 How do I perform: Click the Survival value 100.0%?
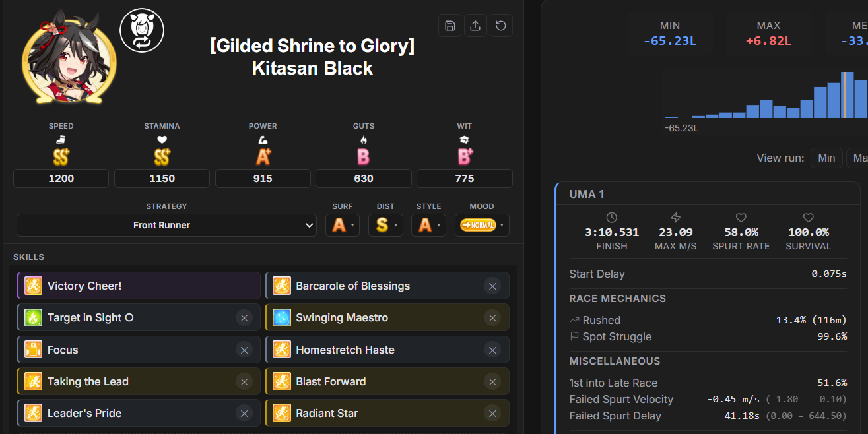coord(809,232)
